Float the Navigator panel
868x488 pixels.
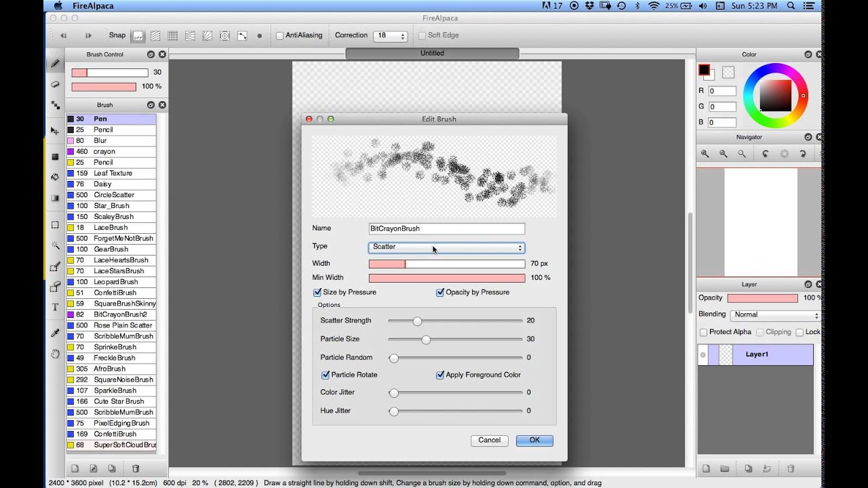[808, 137]
